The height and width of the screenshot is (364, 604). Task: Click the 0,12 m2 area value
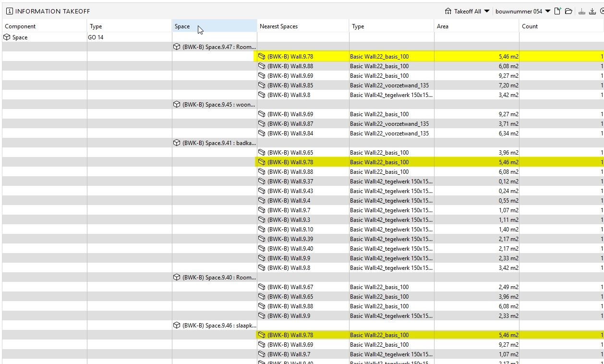pyautogui.click(x=508, y=181)
